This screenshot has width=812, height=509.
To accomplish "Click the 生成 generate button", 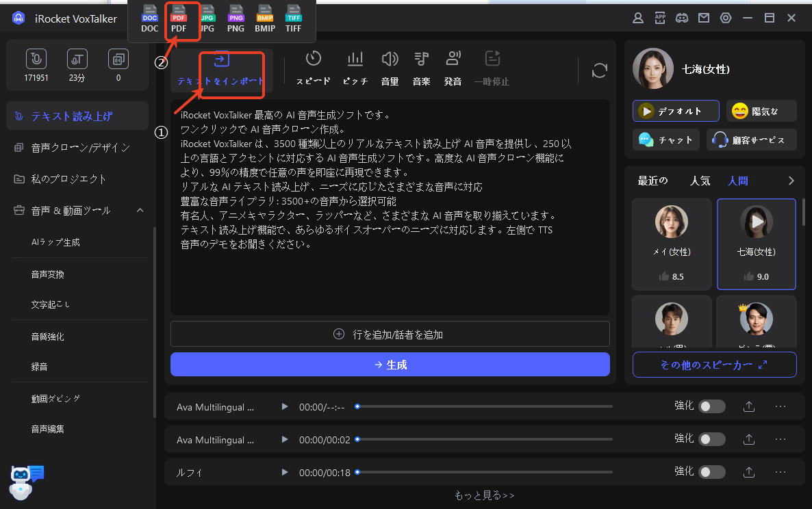I will click(390, 364).
